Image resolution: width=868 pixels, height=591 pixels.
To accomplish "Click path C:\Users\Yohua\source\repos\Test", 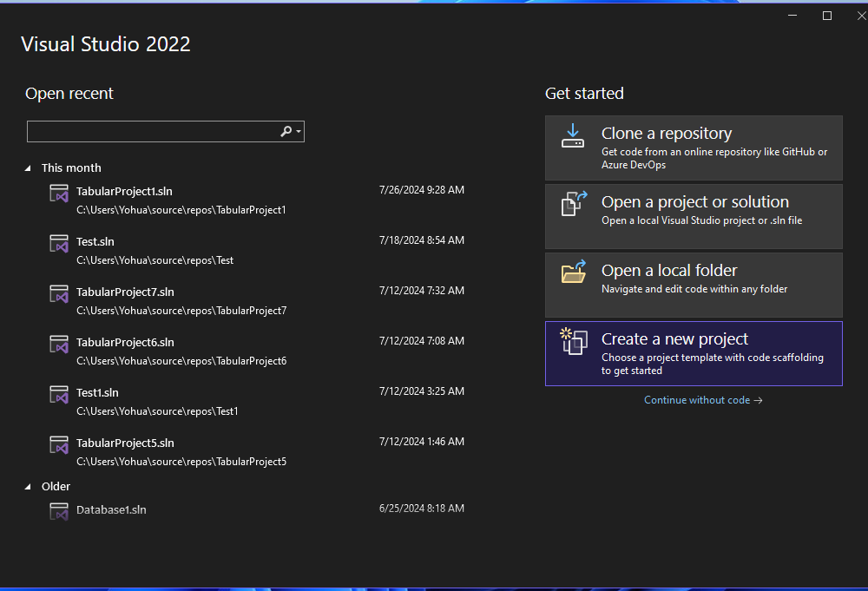I will coord(155,260).
